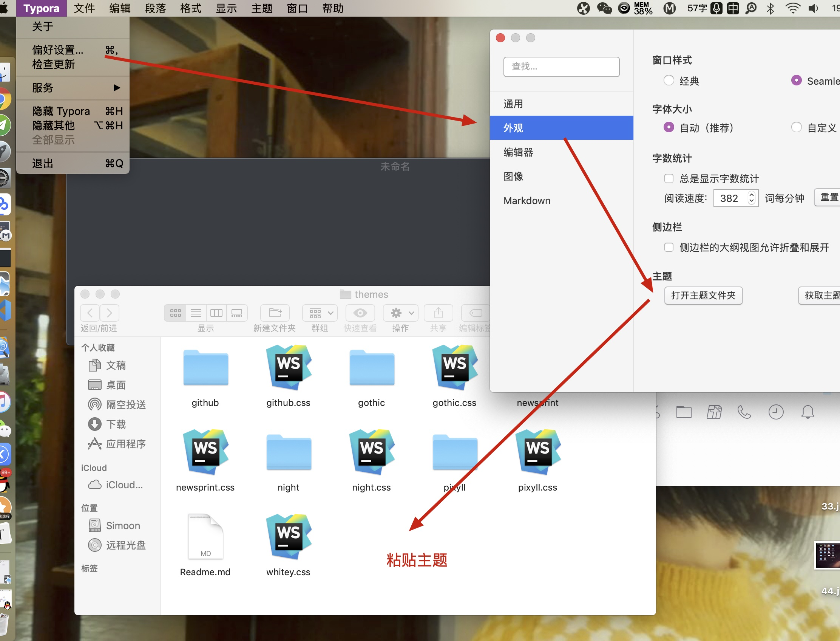Select the 经典 window style radio button
The height and width of the screenshot is (641, 840).
click(x=669, y=81)
